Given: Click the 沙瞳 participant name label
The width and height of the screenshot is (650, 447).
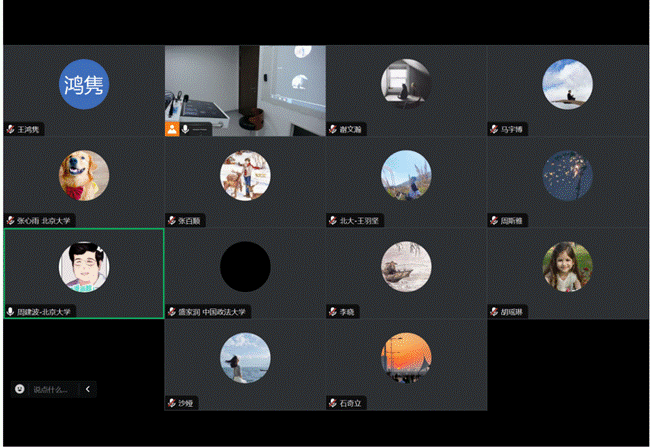Looking at the screenshot, I should (186, 403).
